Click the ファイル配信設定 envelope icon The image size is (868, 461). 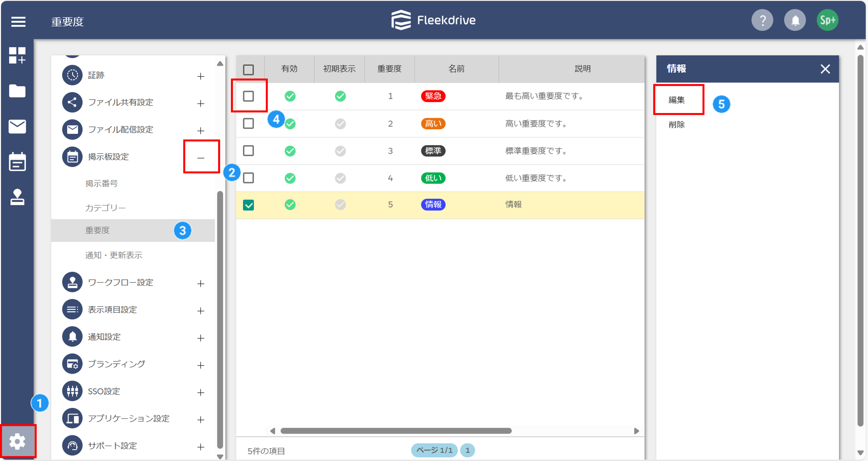coord(72,129)
